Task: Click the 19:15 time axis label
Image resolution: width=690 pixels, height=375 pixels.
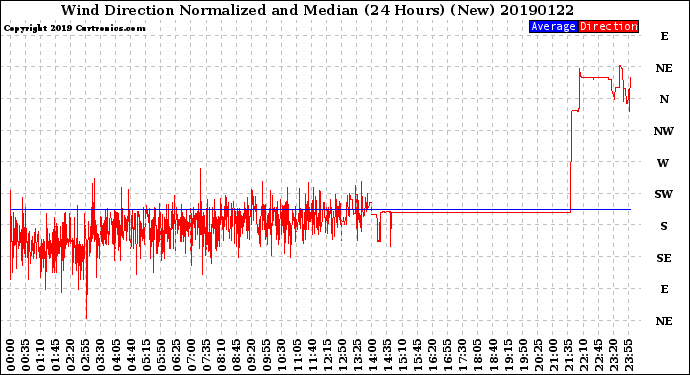Action: point(508,355)
